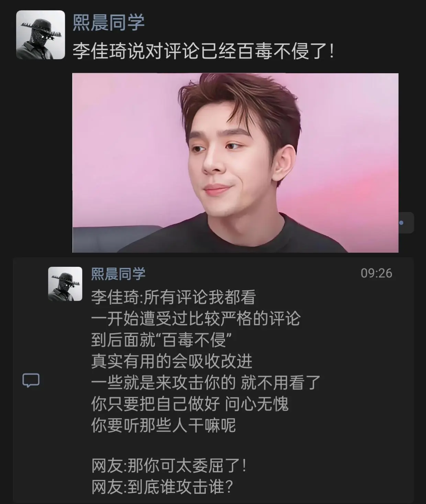Select the line 网友:那你可太委屈了!
Viewport: 426px width, 504px height.
click(x=169, y=466)
